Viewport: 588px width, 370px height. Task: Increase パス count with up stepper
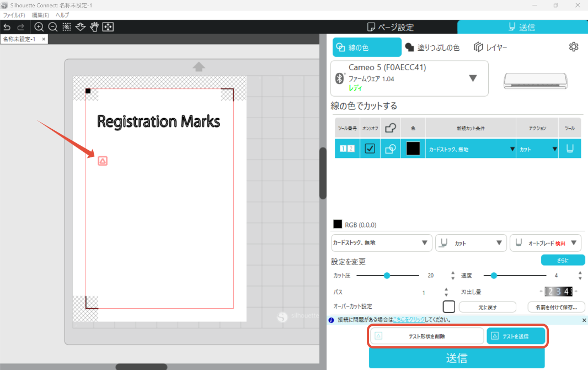click(446, 289)
